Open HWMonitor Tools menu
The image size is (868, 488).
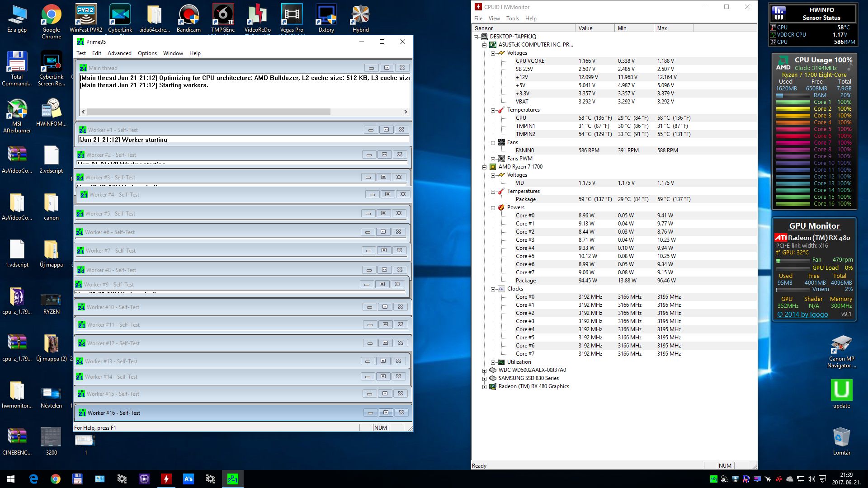513,19
